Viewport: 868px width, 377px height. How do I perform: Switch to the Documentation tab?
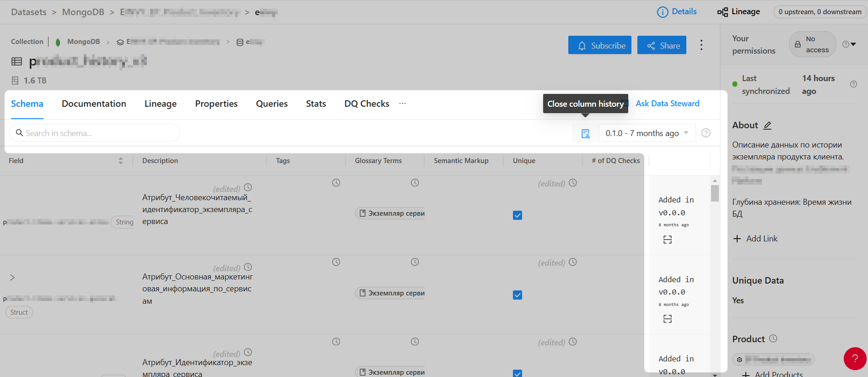click(x=94, y=104)
